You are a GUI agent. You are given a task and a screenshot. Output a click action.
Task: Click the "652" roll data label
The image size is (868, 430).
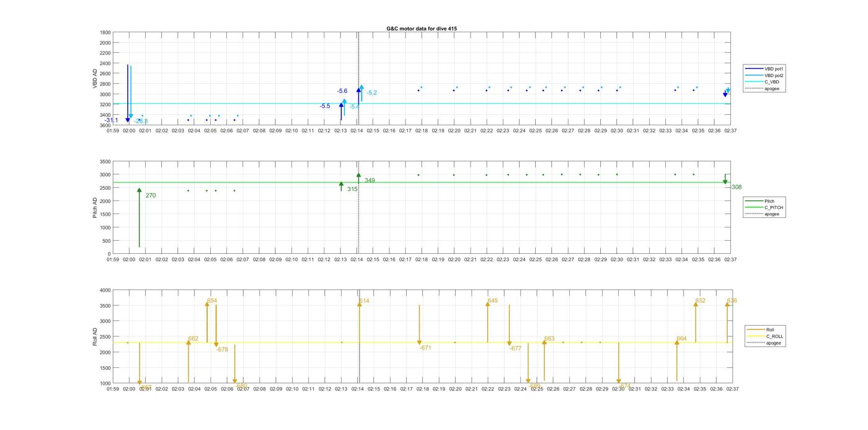pyautogui.click(x=700, y=301)
